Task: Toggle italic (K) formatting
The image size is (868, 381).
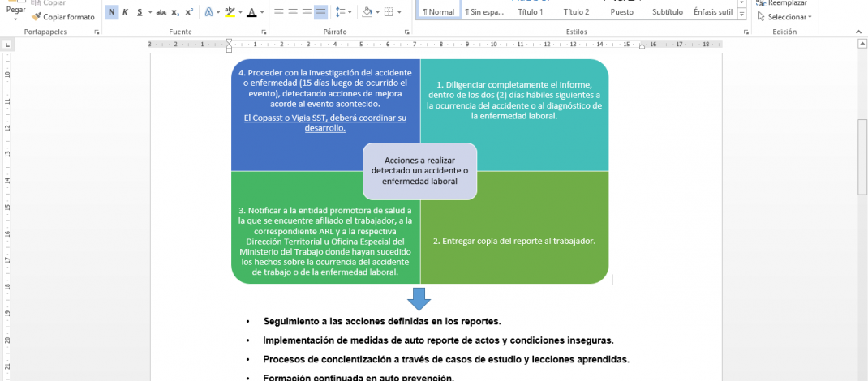Action: point(125,12)
